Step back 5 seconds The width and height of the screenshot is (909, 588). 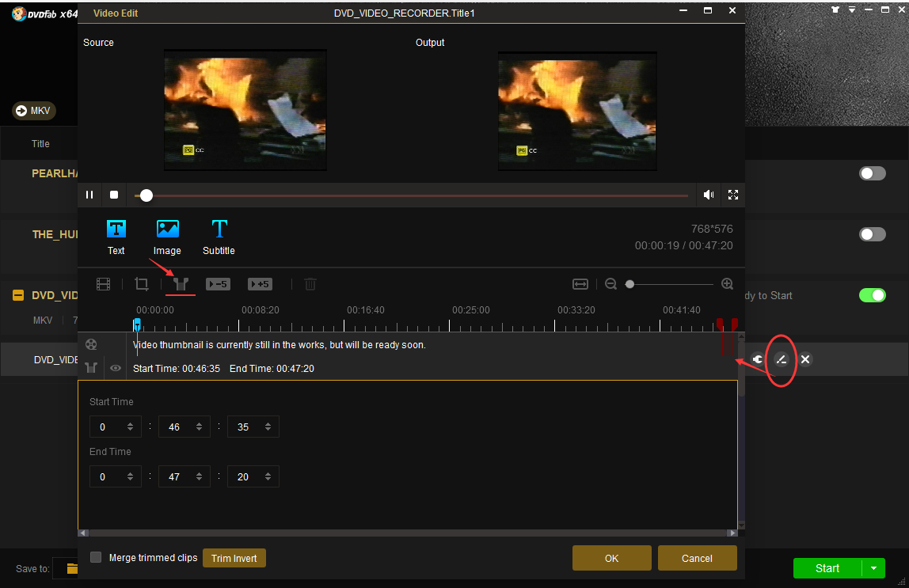(x=218, y=284)
